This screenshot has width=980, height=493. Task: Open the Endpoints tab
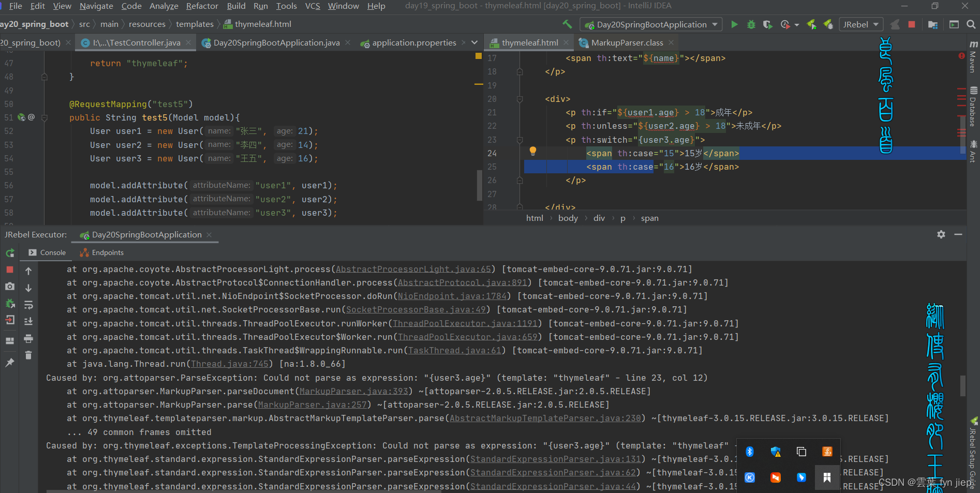click(x=102, y=252)
